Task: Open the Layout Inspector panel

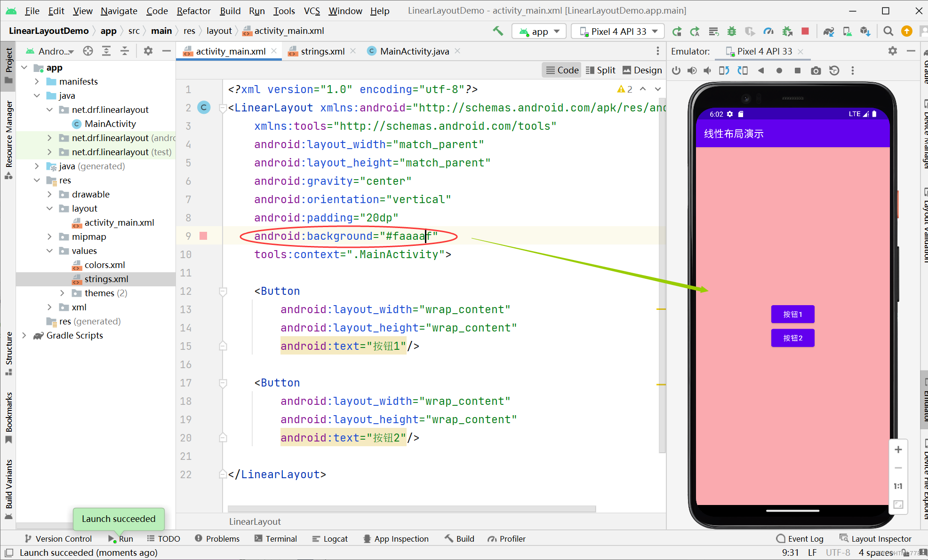Action: [875, 539]
